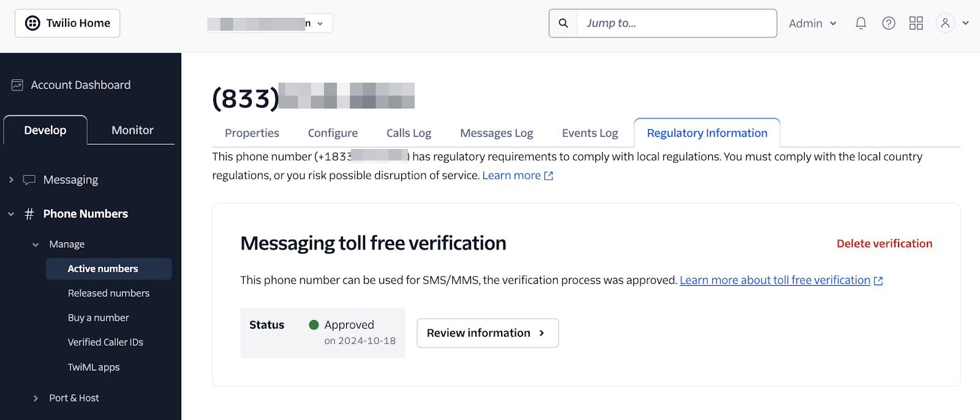Click the Status label
This screenshot has height=420, width=980.
tap(266, 325)
